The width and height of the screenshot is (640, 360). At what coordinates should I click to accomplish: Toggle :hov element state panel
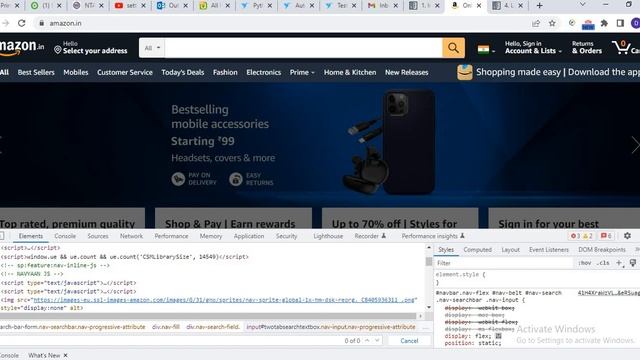click(584, 263)
